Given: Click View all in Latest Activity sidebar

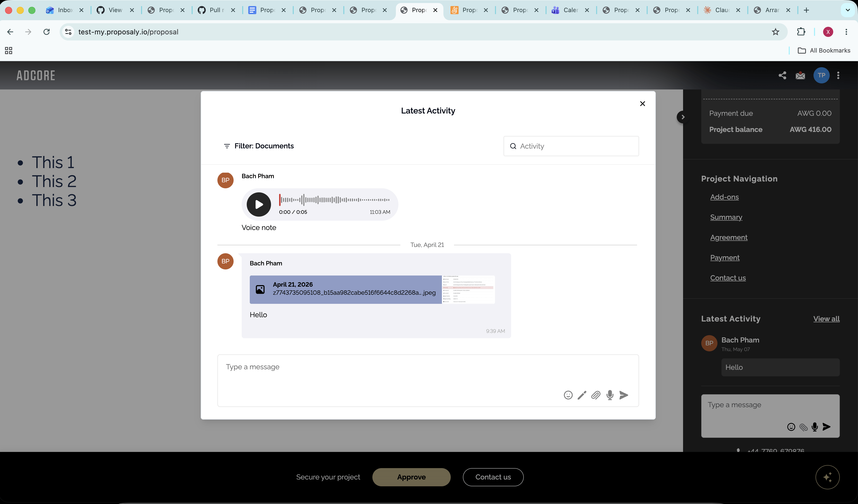Looking at the screenshot, I should (826, 319).
